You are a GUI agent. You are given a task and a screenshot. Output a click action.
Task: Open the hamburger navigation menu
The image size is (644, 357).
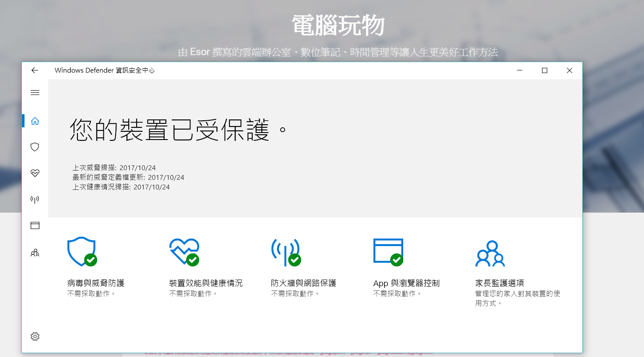35,93
